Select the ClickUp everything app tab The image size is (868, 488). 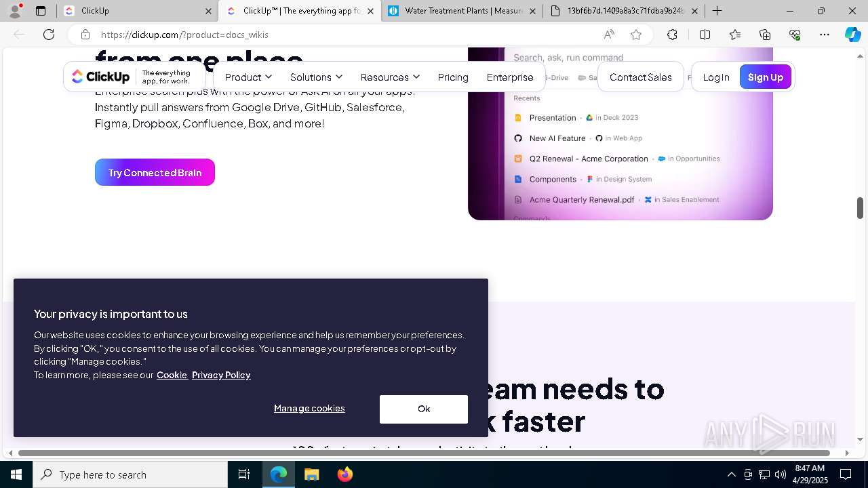click(300, 11)
